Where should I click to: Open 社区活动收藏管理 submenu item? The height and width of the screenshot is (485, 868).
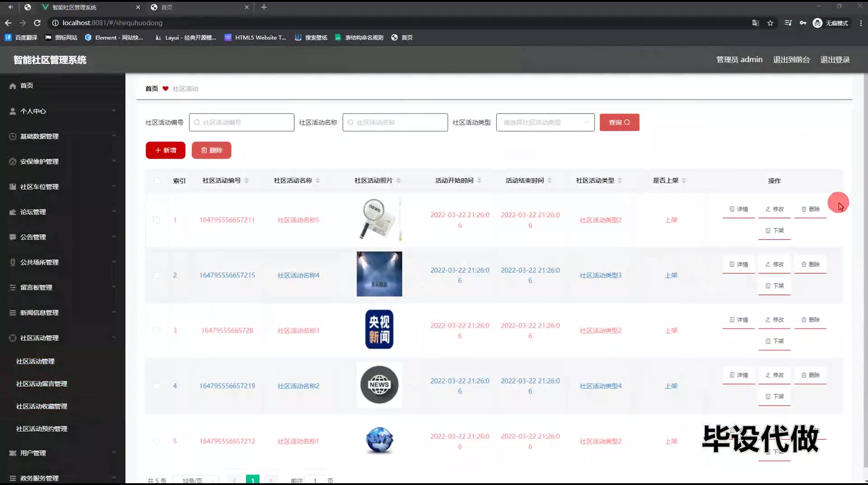(42, 406)
